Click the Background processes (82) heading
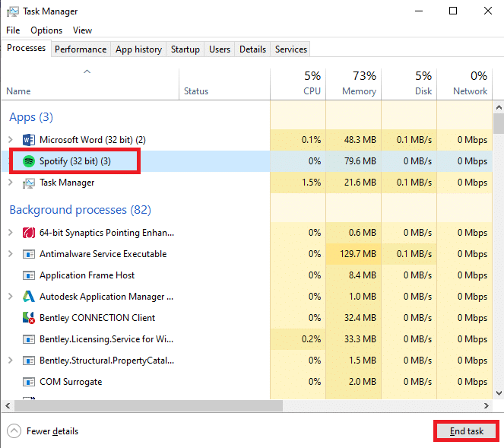The image size is (504, 448). [80, 210]
